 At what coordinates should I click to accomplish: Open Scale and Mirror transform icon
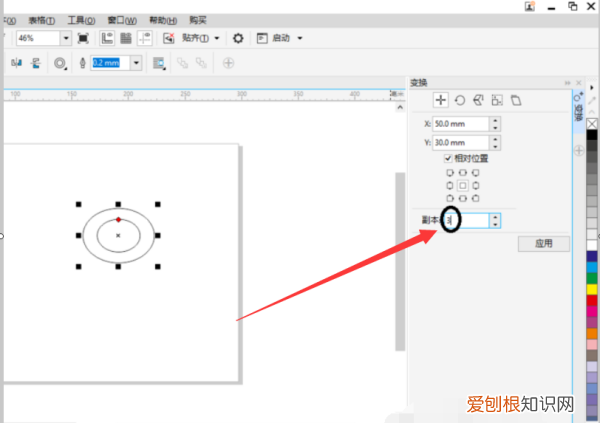[x=478, y=100]
